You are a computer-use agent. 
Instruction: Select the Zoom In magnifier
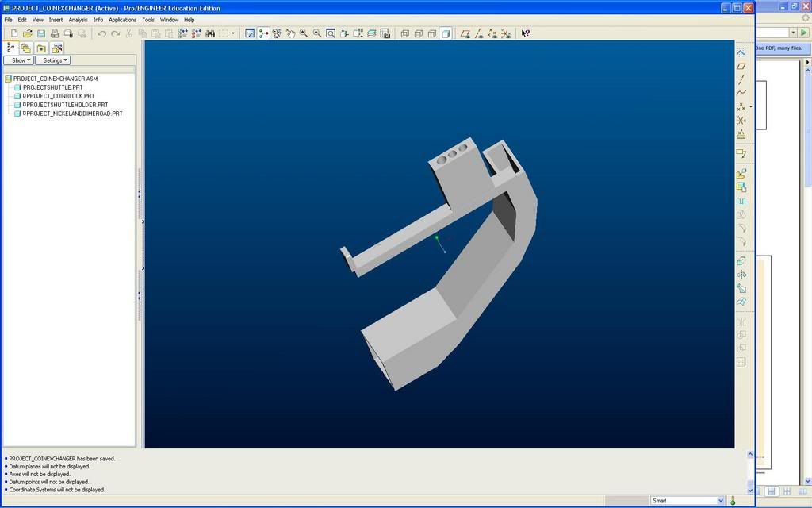[304, 33]
